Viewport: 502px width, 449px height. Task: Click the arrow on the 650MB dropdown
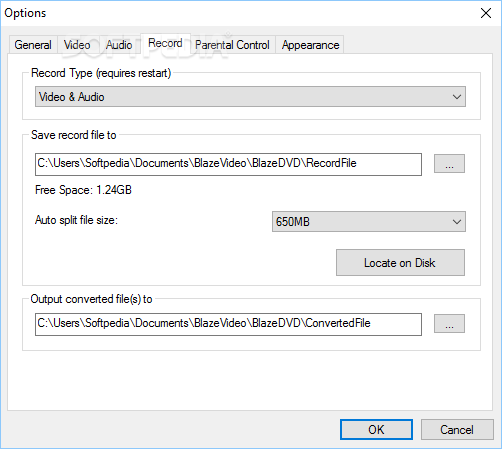pos(457,221)
